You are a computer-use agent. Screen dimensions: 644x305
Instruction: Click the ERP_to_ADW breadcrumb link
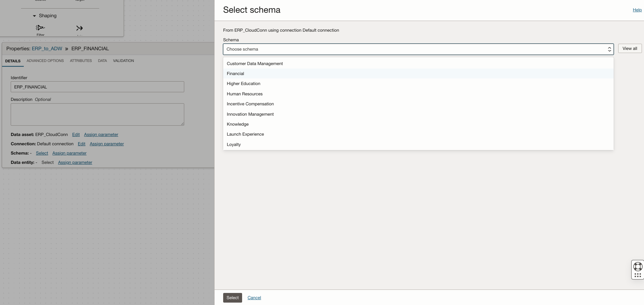pos(47,49)
